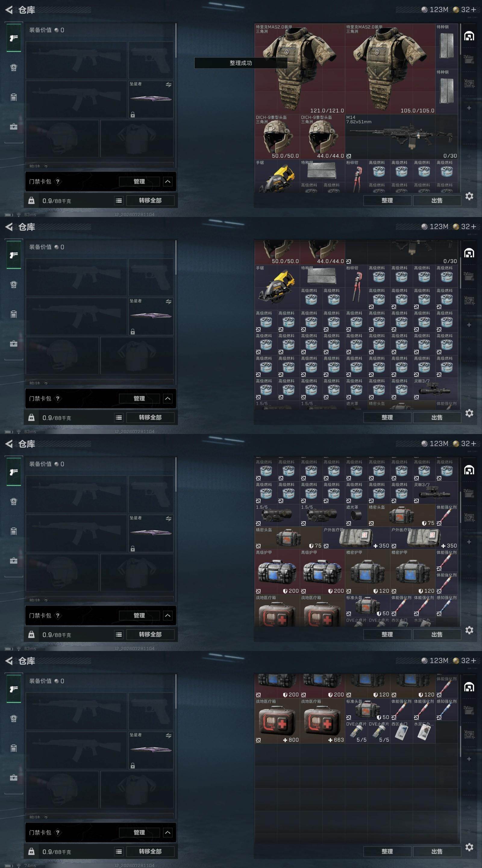Click 整理 button on the 74ms screen
This screenshot has height=868, width=482.
point(387,851)
